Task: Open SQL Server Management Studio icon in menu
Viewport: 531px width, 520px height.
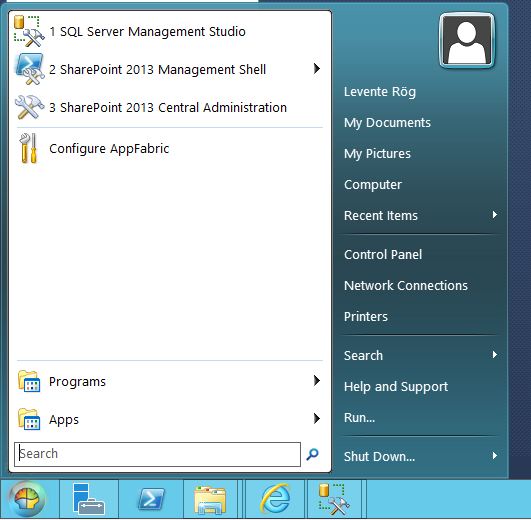Action: (29, 31)
